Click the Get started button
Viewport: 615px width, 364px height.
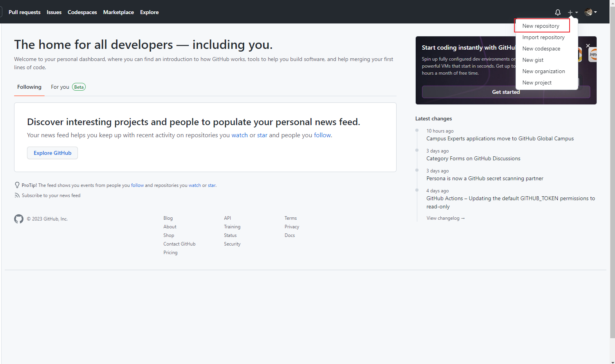point(506,92)
